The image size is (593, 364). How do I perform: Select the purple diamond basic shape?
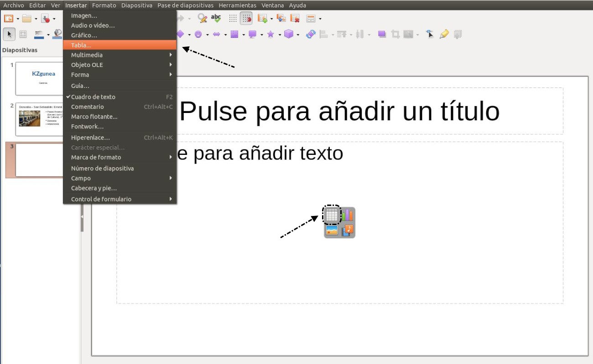(180, 34)
